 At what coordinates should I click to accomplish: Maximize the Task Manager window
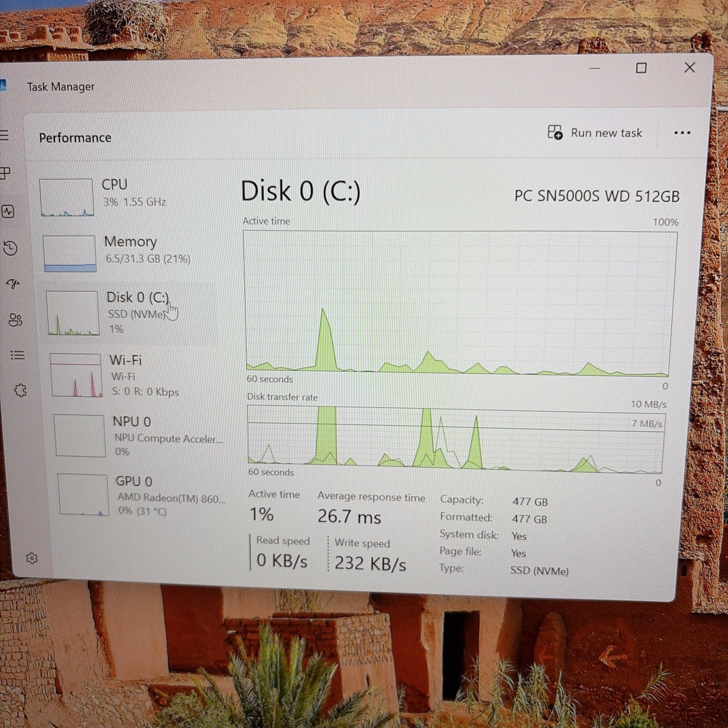point(641,68)
